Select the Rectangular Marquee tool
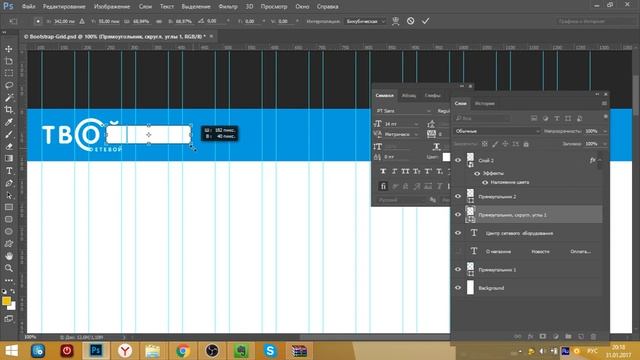 (x=9, y=73)
